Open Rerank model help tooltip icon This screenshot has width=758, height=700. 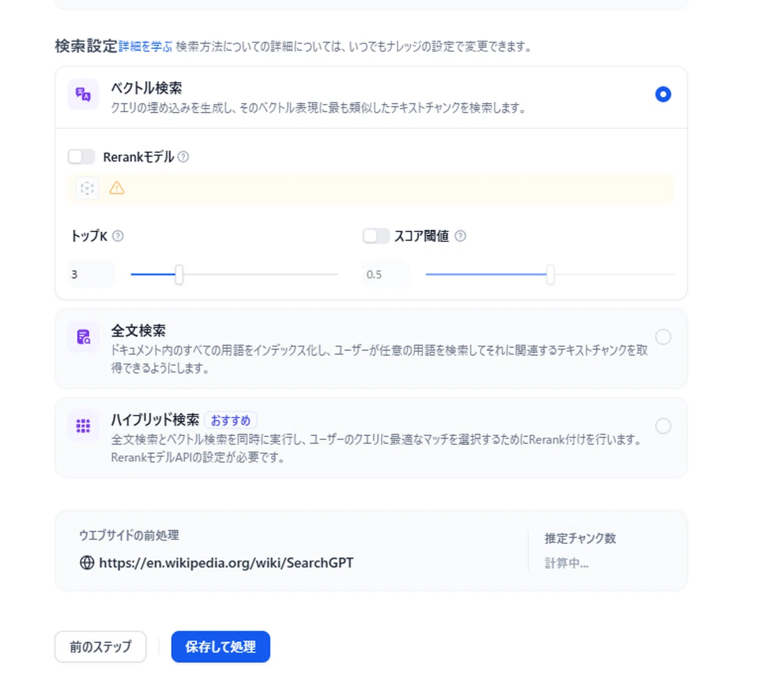183,157
